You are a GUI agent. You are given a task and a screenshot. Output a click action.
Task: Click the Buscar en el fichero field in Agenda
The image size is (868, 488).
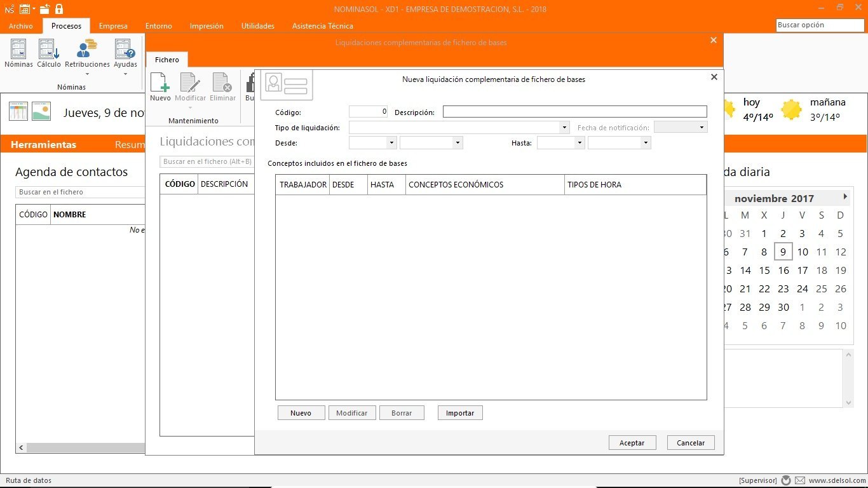coord(80,192)
